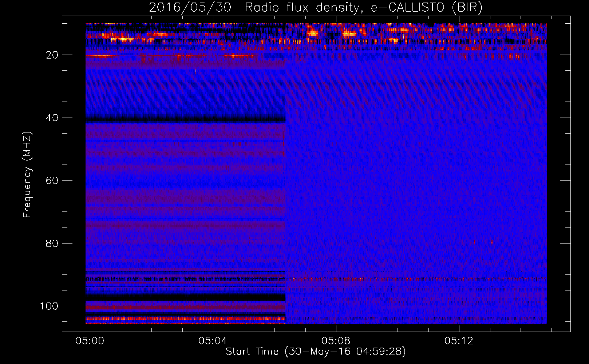Viewport: 589px width, 364px height.
Task: Click the 80 MHz frequency tick label
Action: (52, 244)
